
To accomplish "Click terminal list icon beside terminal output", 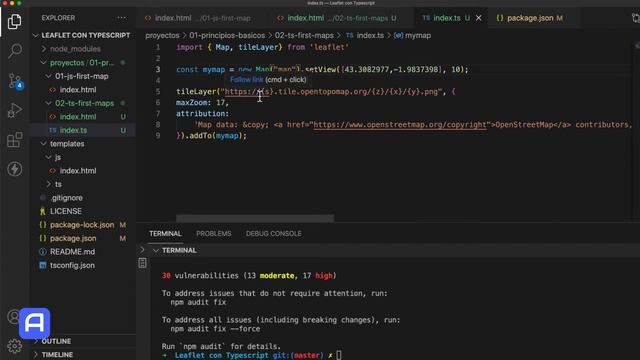I will (x=142, y=263).
